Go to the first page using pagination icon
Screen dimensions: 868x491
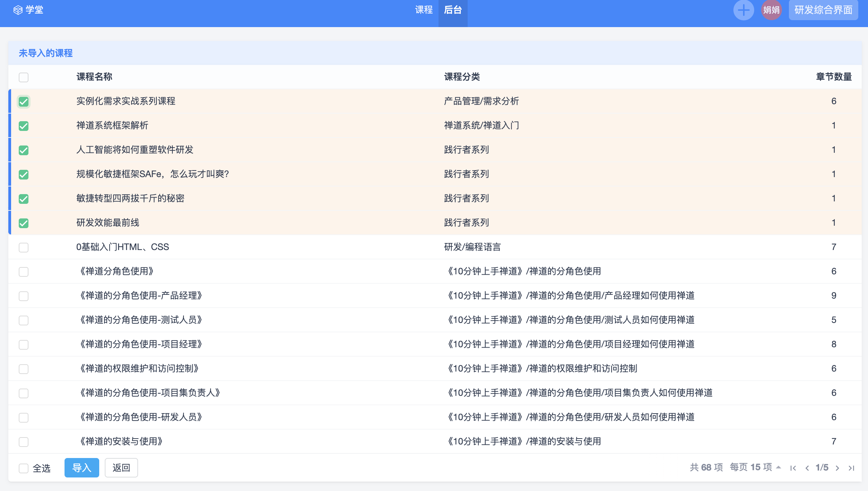pos(793,468)
